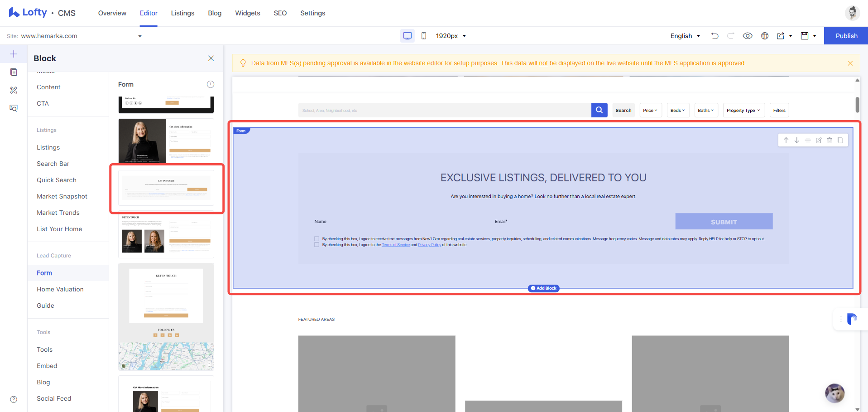Open the design tools sidebar icon
Image resolution: width=868 pixels, height=412 pixels.
pos(14,90)
